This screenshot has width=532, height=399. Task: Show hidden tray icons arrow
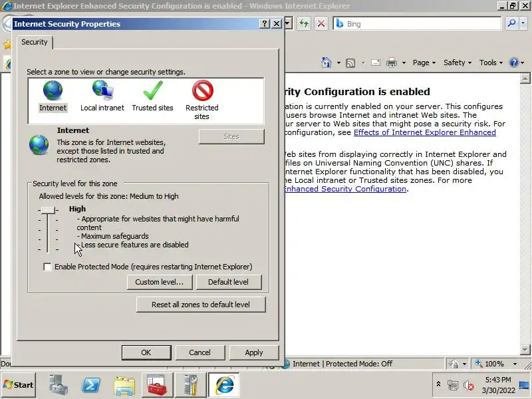click(438, 384)
